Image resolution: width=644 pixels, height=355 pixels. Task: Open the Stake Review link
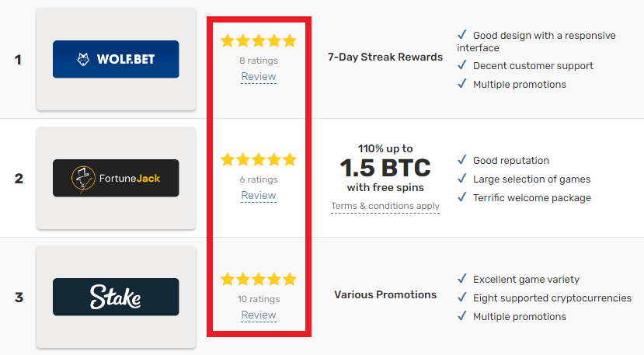[259, 315]
